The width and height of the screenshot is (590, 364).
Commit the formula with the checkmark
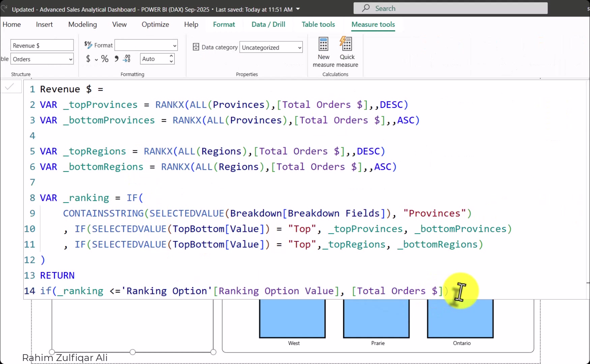[10, 87]
